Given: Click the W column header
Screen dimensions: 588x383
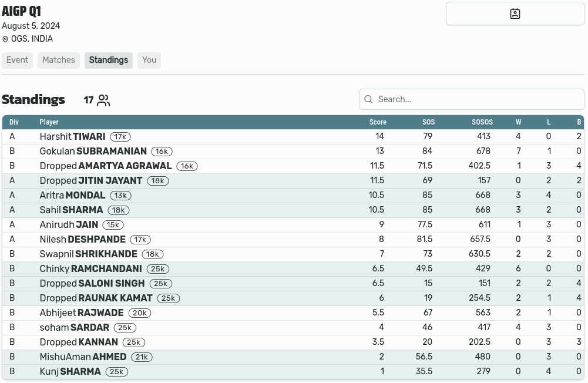Looking at the screenshot, I should coord(518,122).
